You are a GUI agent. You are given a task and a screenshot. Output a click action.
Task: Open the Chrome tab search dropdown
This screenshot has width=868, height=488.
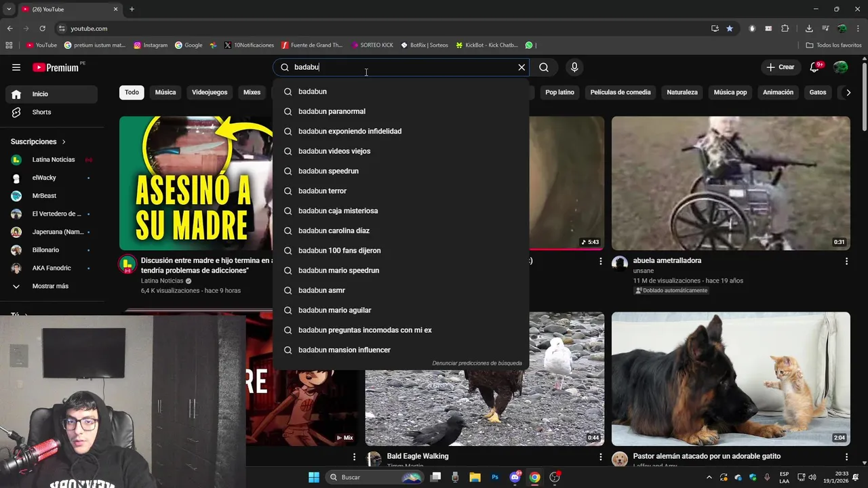[9, 9]
